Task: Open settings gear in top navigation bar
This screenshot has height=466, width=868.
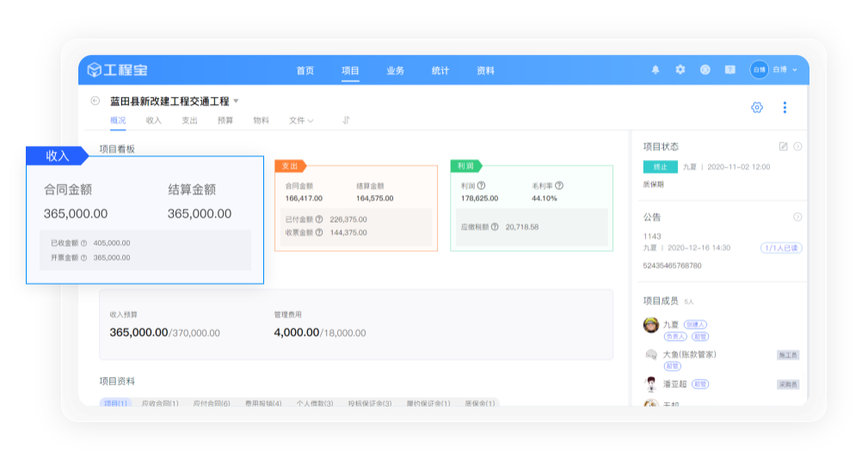Action: point(680,70)
